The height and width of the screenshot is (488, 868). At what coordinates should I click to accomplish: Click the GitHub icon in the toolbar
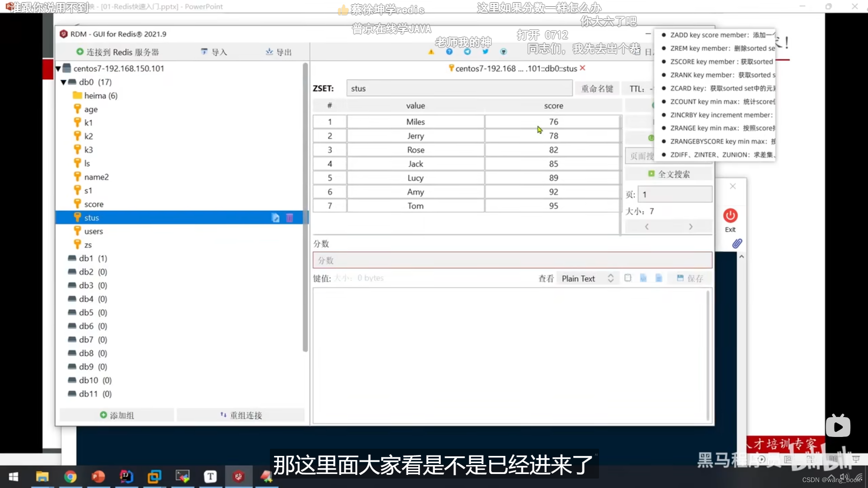pyautogui.click(x=504, y=52)
